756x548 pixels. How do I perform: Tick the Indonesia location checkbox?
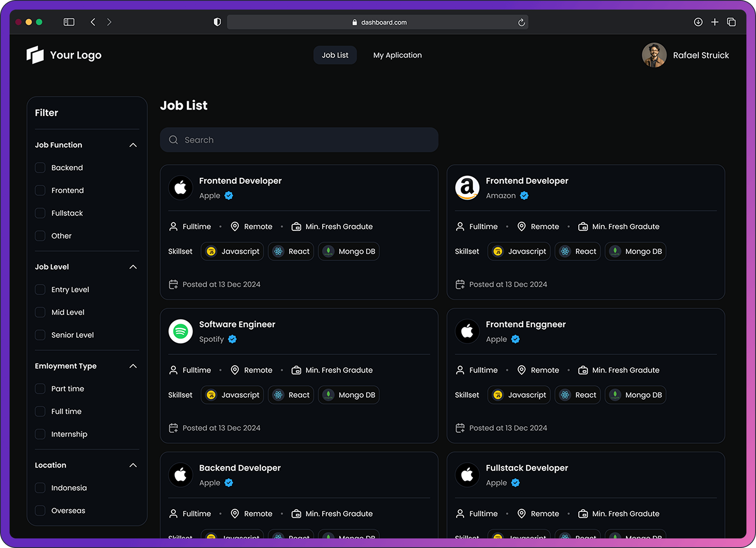[x=40, y=488]
